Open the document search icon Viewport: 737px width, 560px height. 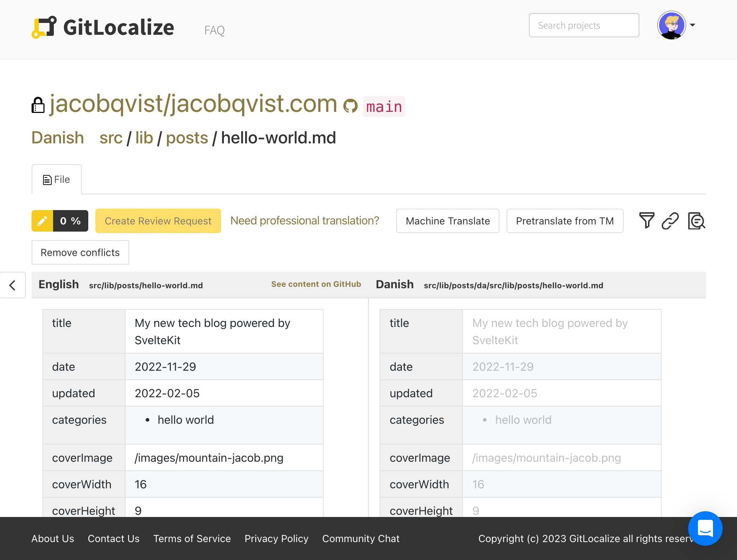coord(696,220)
